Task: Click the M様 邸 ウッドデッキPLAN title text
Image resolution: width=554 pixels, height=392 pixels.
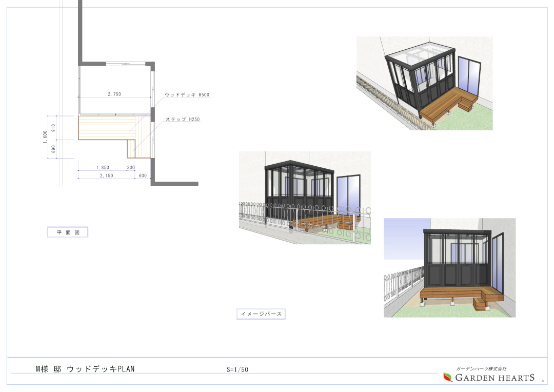Action: tap(85, 368)
